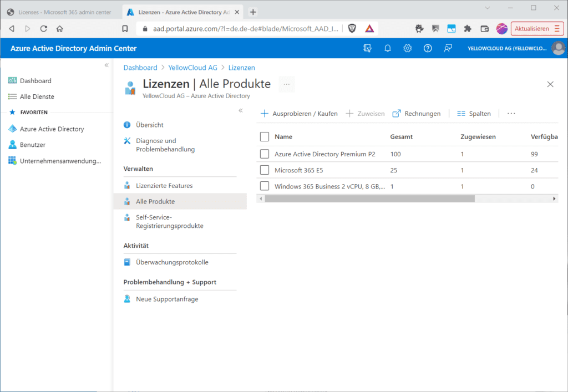Go back in browser history
This screenshot has width=568, height=392.
click(x=12, y=29)
